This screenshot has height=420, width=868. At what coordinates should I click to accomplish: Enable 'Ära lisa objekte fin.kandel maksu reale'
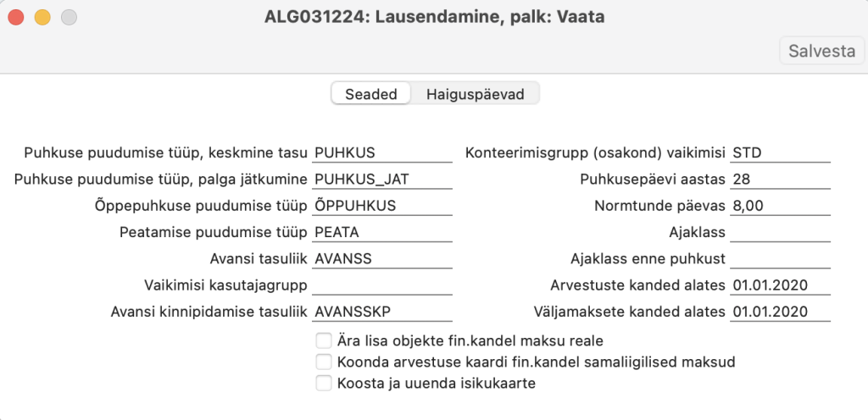(x=323, y=341)
